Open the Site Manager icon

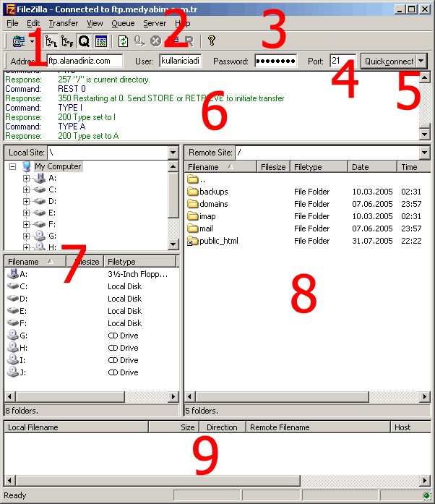(x=18, y=41)
